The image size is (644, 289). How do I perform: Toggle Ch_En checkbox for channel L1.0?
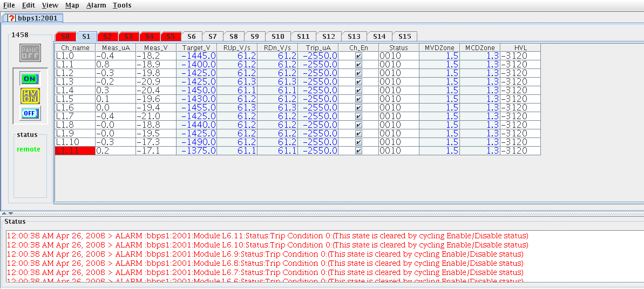coord(358,56)
